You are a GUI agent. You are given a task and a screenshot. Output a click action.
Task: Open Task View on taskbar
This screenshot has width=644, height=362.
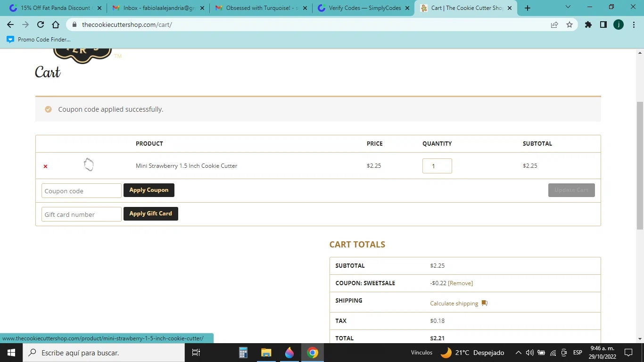[x=196, y=353]
